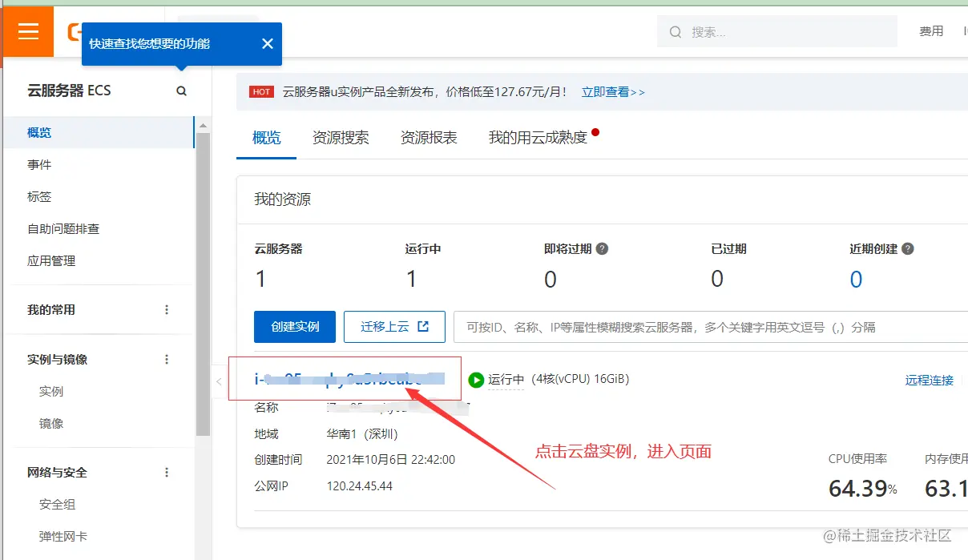Click the 运行中 count 1
968x560 pixels.
pos(411,279)
